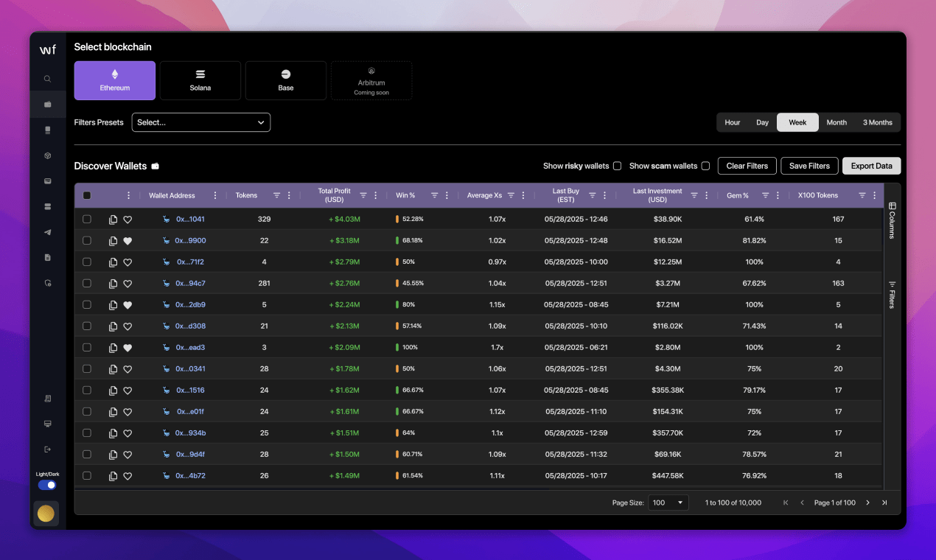
Task: Sort by the Average Xs column header
Action: click(484, 195)
